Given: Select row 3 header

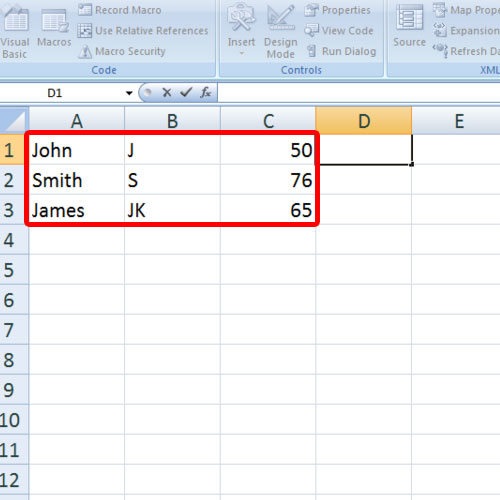Looking at the screenshot, I should (14, 210).
